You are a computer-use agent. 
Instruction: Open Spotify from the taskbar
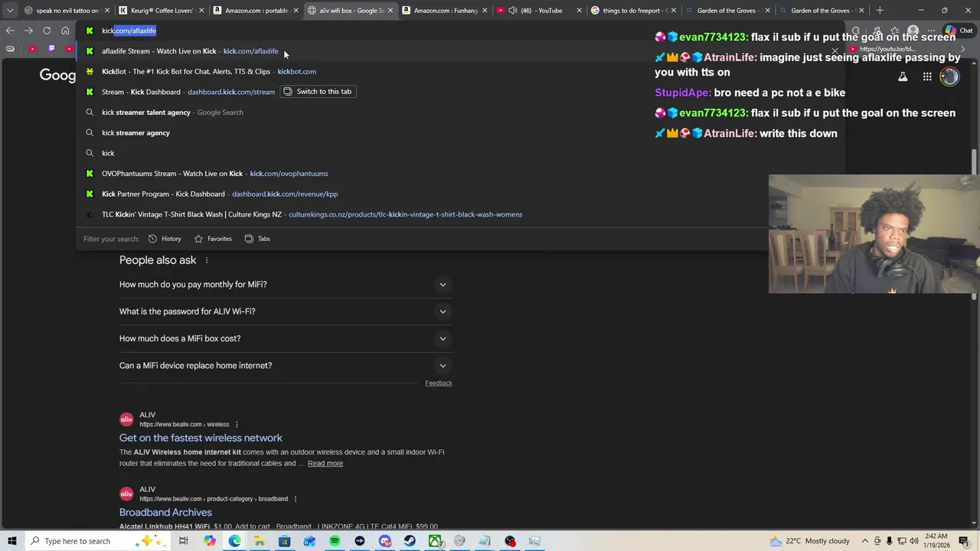[x=335, y=541]
